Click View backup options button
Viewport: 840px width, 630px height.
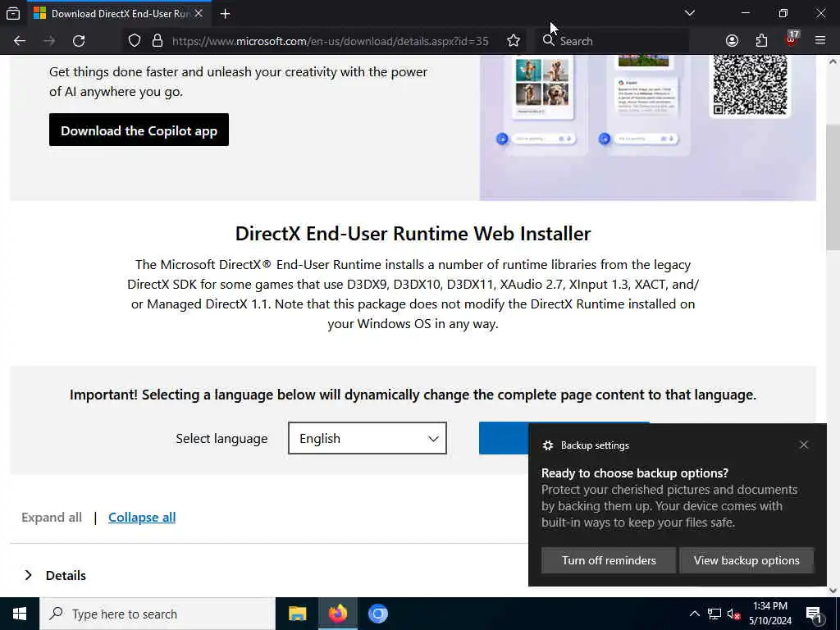(x=746, y=560)
